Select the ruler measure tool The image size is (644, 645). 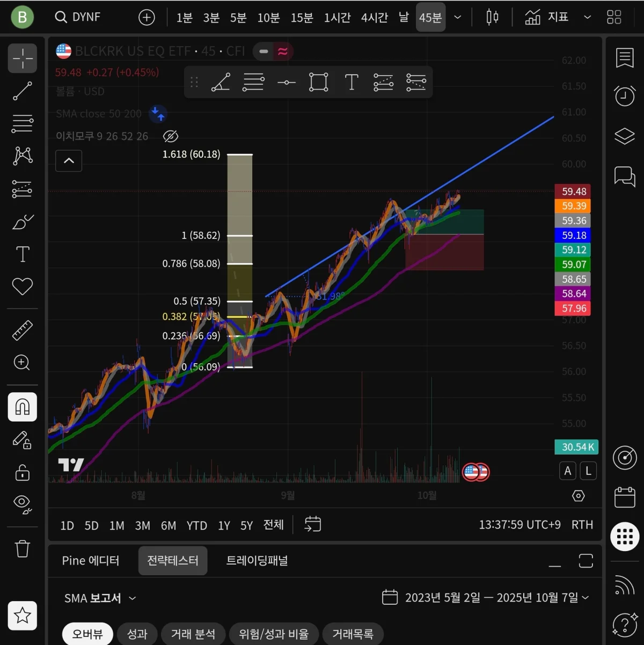click(22, 330)
